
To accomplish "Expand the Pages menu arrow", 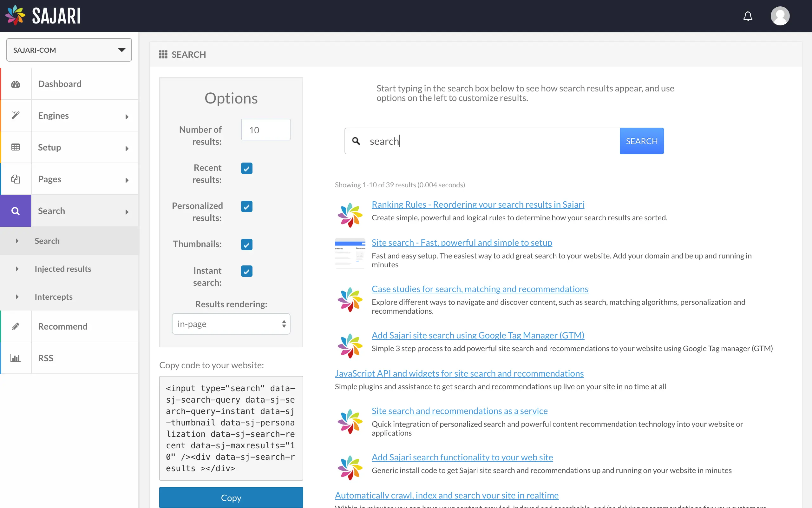I will [127, 180].
